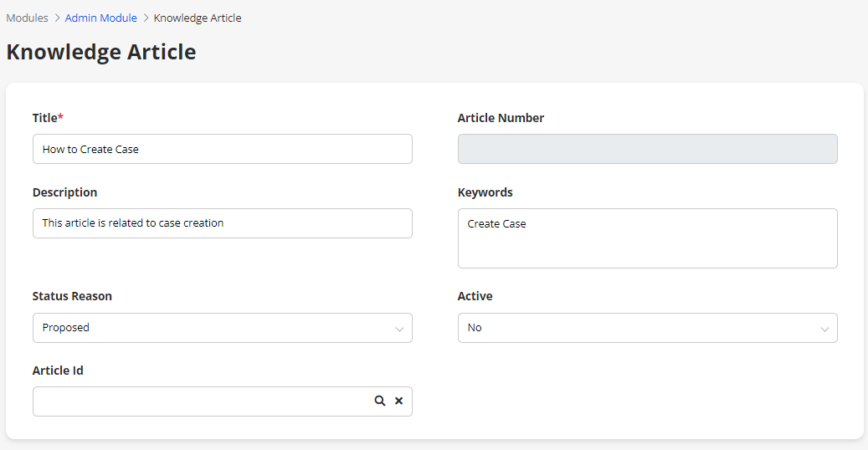Click the Article Id label
Image resolution: width=868 pixels, height=450 pixels.
coord(58,371)
